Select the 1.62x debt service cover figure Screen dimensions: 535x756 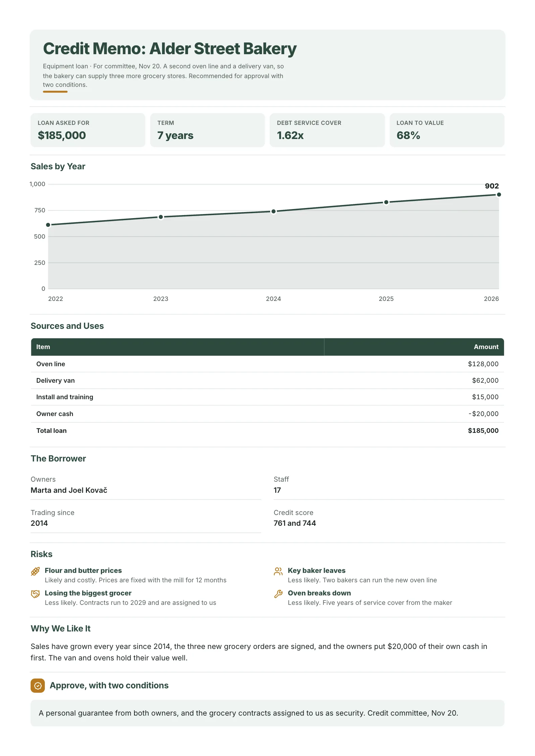(290, 135)
